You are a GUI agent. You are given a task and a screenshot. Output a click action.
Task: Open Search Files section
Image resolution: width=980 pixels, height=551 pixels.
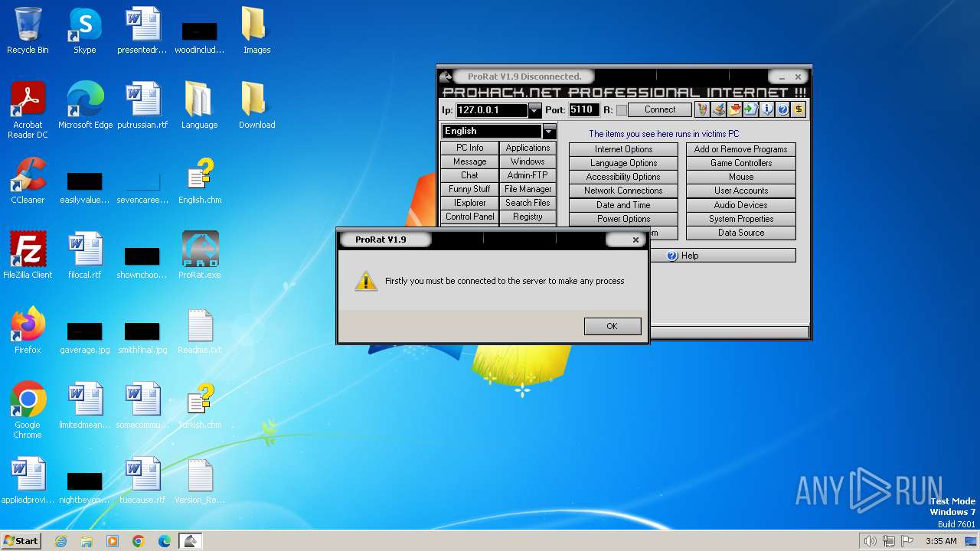click(x=528, y=203)
